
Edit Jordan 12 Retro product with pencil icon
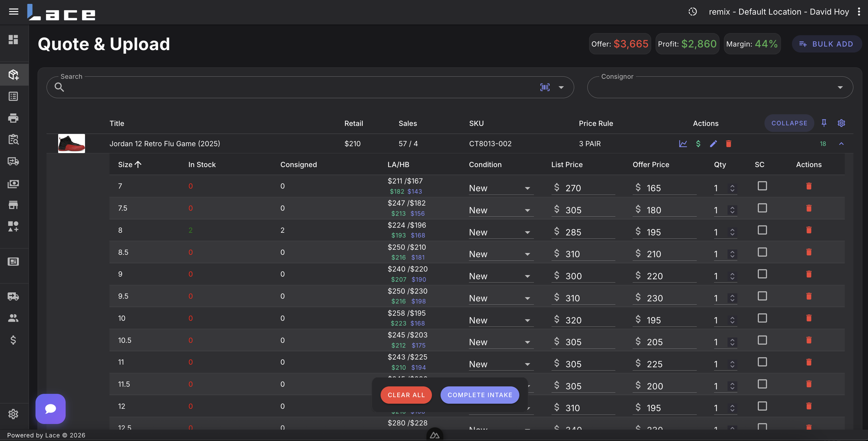(x=713, y=144)
